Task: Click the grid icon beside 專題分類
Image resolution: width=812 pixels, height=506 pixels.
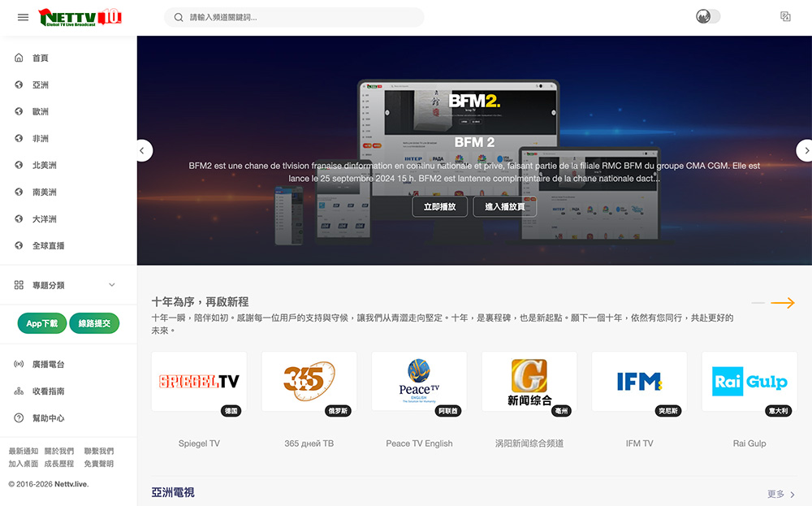Action: pyautogui.click(x=19, y=285)
